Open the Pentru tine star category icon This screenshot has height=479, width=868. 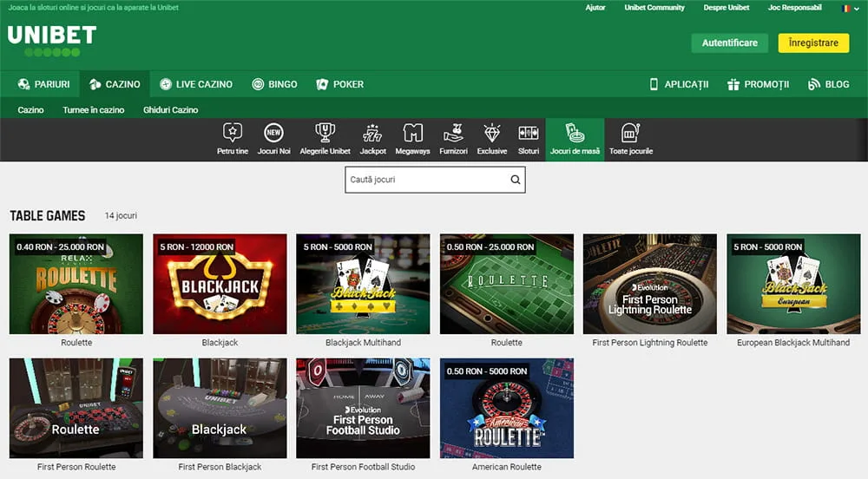pyautogui.click(x=232, y=134)
